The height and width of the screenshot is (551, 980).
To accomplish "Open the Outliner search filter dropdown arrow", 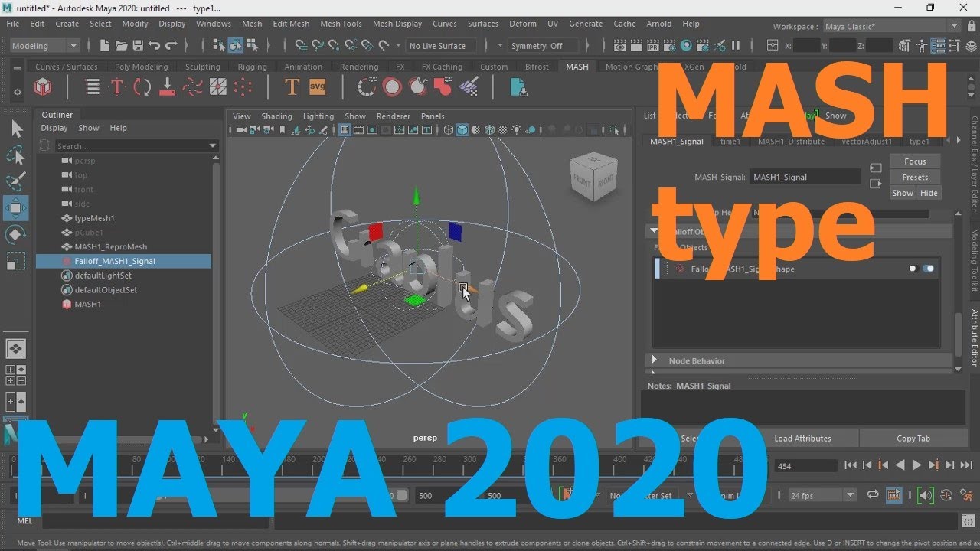I will (x=213, y=145).
